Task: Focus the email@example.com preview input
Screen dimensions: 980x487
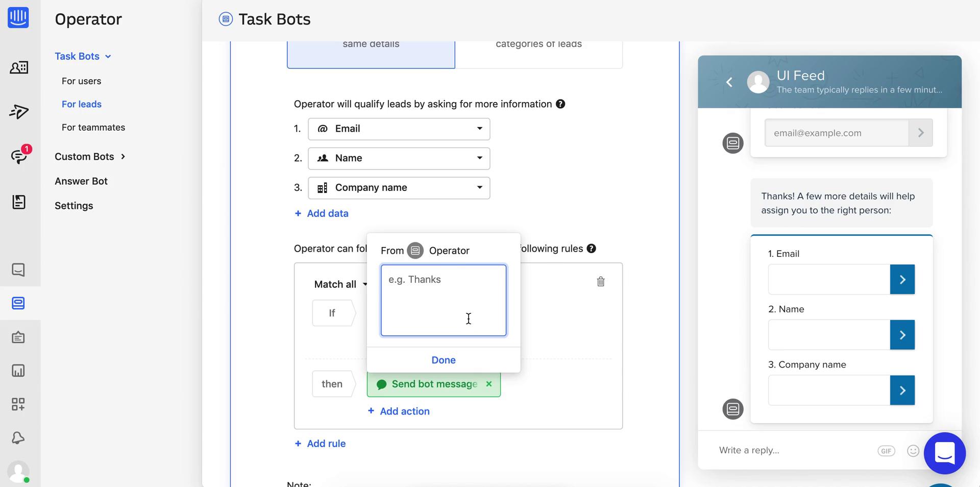Action: [837, 133]
